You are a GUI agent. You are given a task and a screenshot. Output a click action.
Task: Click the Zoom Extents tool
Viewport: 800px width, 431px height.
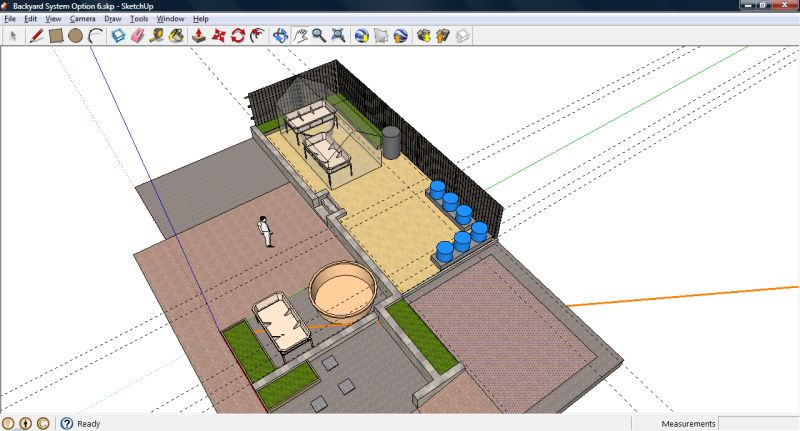point(338,36)
